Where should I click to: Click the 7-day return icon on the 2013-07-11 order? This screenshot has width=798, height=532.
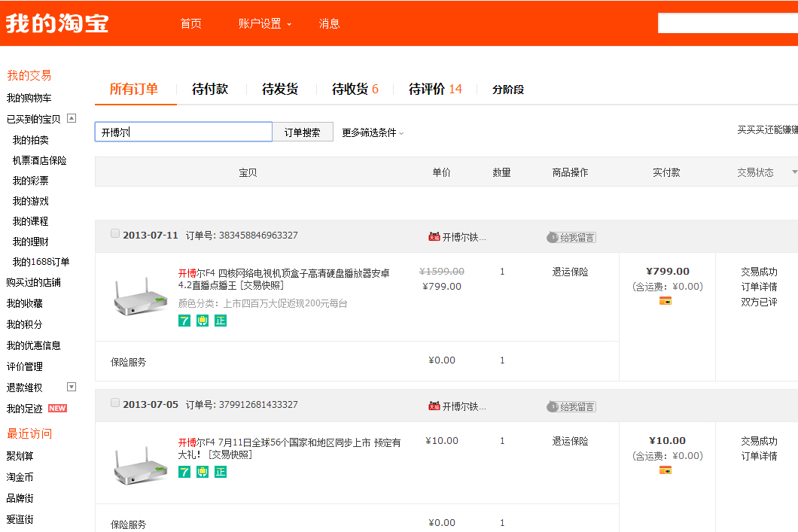[x=184, y=321]
